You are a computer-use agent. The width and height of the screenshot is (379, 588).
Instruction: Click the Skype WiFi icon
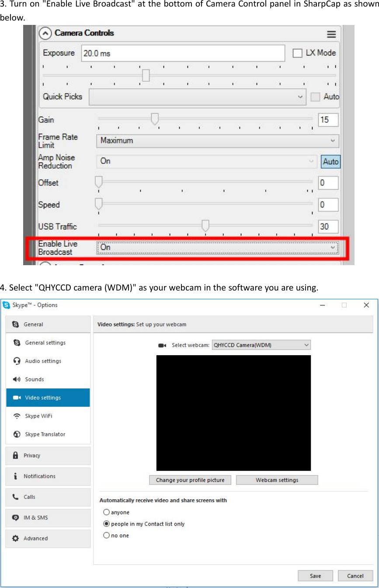[17, 416]
